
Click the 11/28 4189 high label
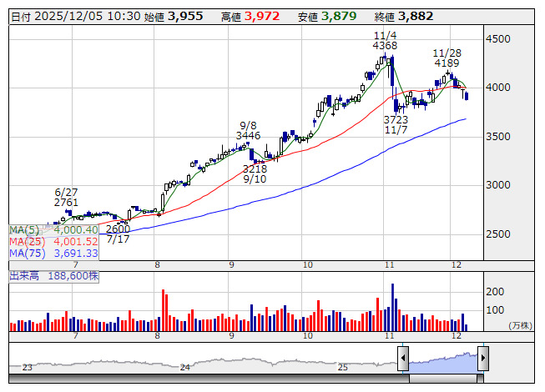point(447,58)
